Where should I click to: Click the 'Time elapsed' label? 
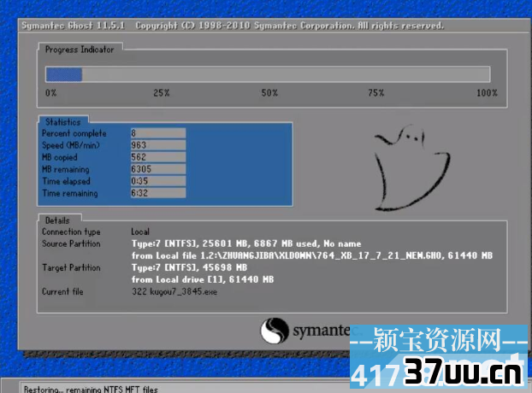click(x=67, y=181)
